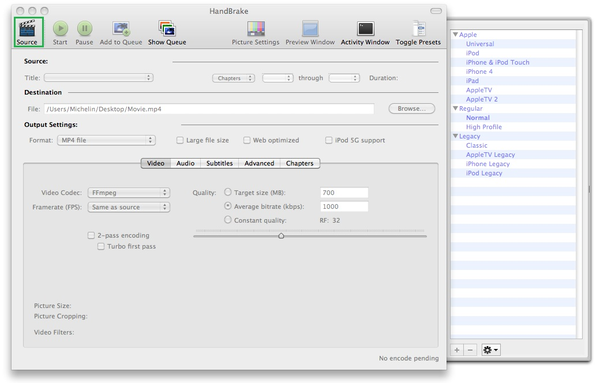The height and width of the screenshot is (383, 600).
Task: Select the Target size (MB) radio button
Action: coord(228,192)
